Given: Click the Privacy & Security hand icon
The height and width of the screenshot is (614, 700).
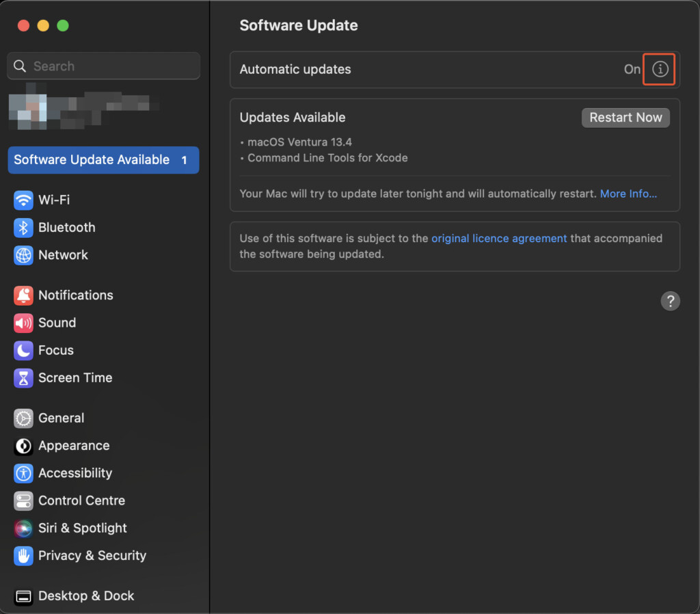Looking at the screenshot, I should tap(23, 556).
